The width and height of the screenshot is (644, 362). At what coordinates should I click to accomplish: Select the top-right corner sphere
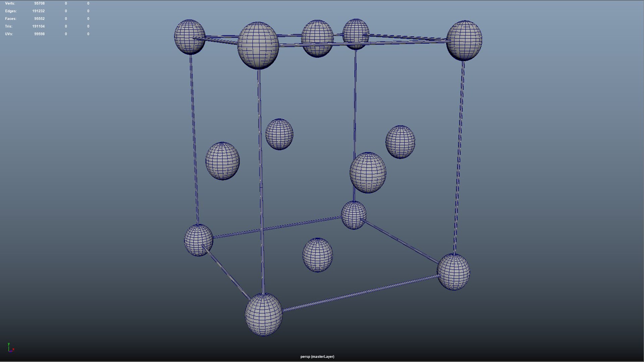pos(464,40)
